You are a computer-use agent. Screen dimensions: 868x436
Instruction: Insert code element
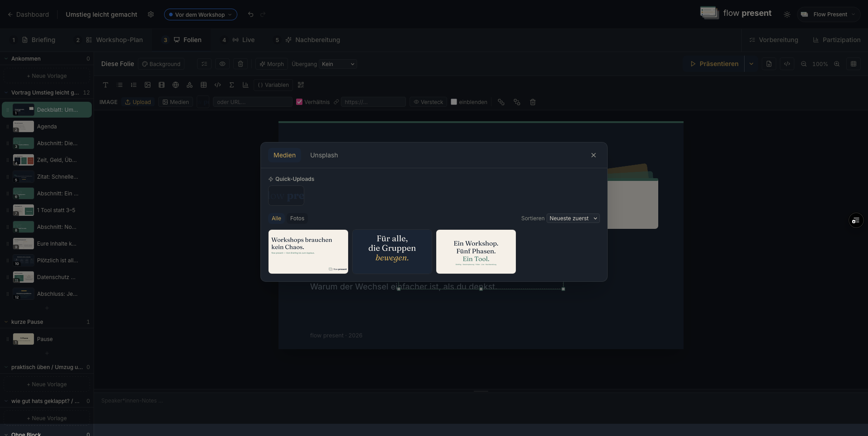[217, 85]
